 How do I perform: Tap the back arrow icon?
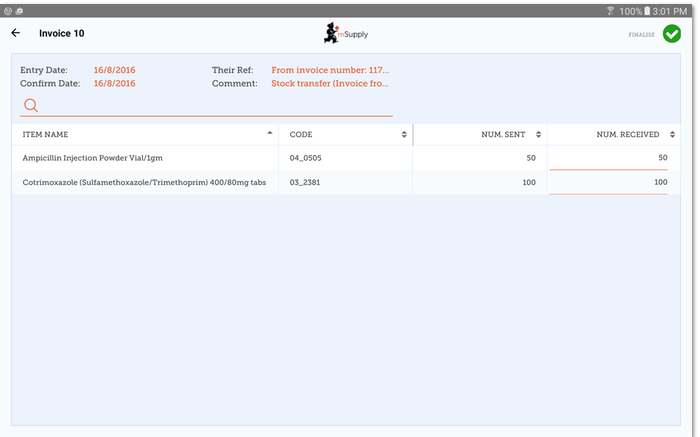[16, 33]
